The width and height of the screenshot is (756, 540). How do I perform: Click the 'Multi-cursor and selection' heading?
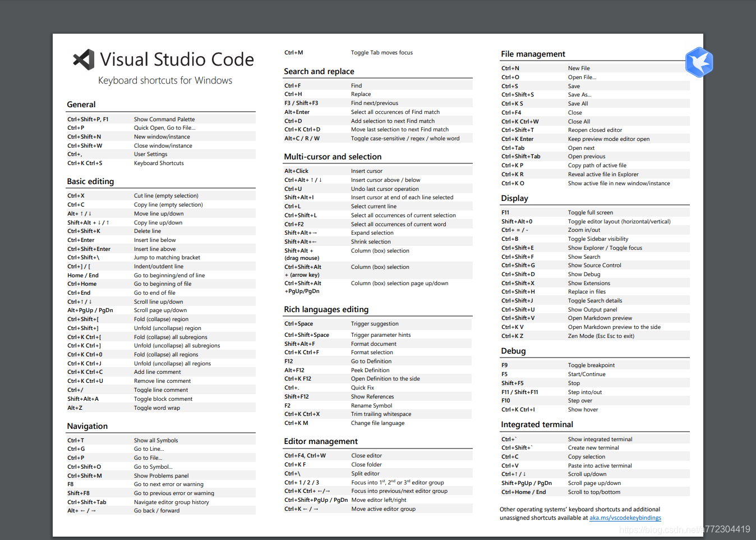coord(333,157)
